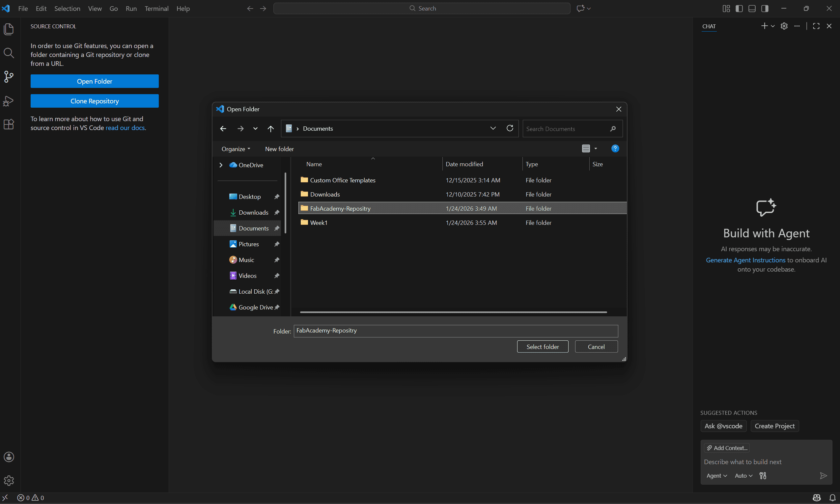Screen dimensions: 840x504
Task: Open the Selection menu
Action: (x=67, y=9)
